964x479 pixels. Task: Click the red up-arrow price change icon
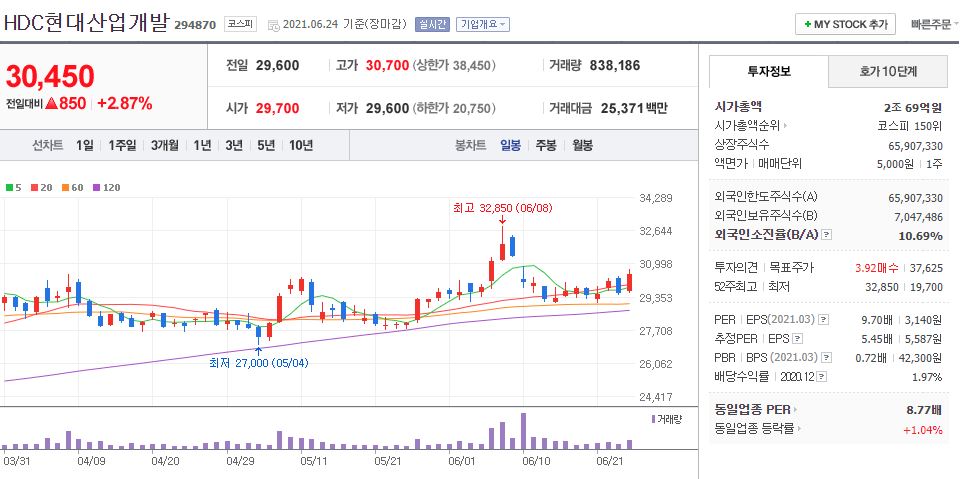52,103
